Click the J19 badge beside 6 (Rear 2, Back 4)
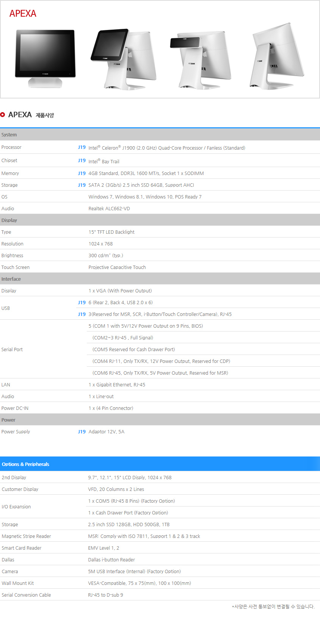This screenshot has width=320, height=644. 82,303
